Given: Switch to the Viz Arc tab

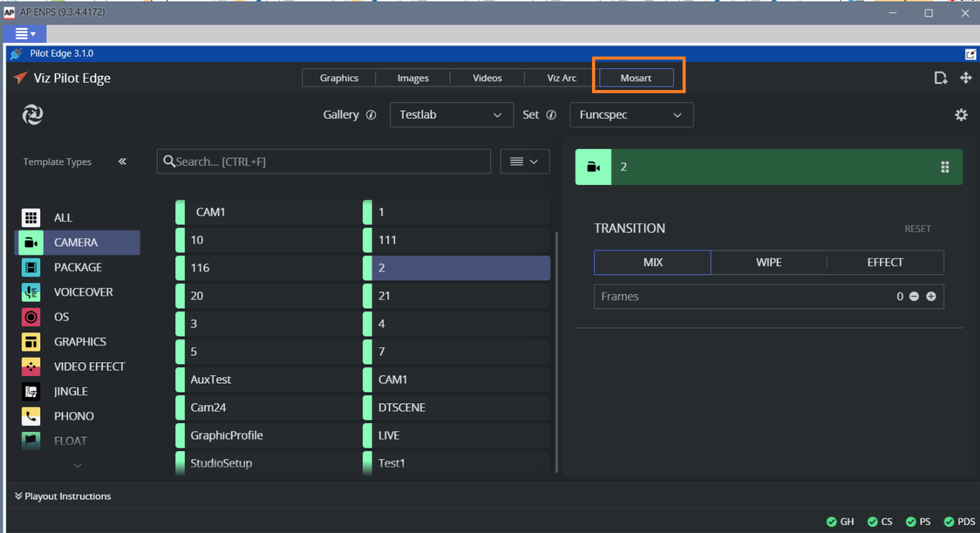Looking at the screenshot, I should coord(561,78).
